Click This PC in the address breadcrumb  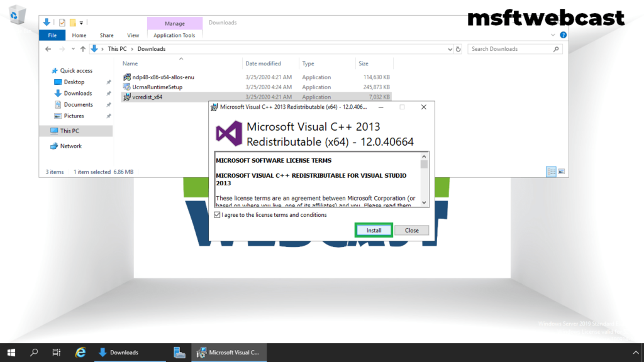click(117, 49)
